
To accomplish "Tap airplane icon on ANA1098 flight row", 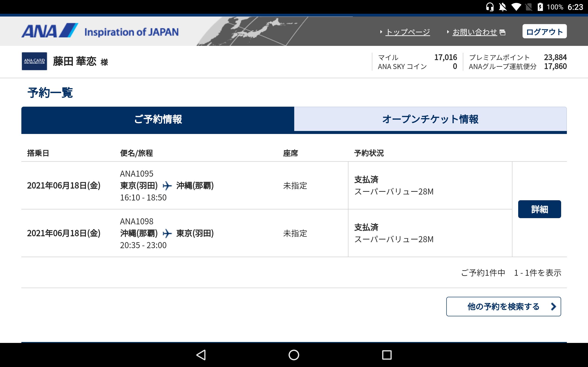I will 167,233.
